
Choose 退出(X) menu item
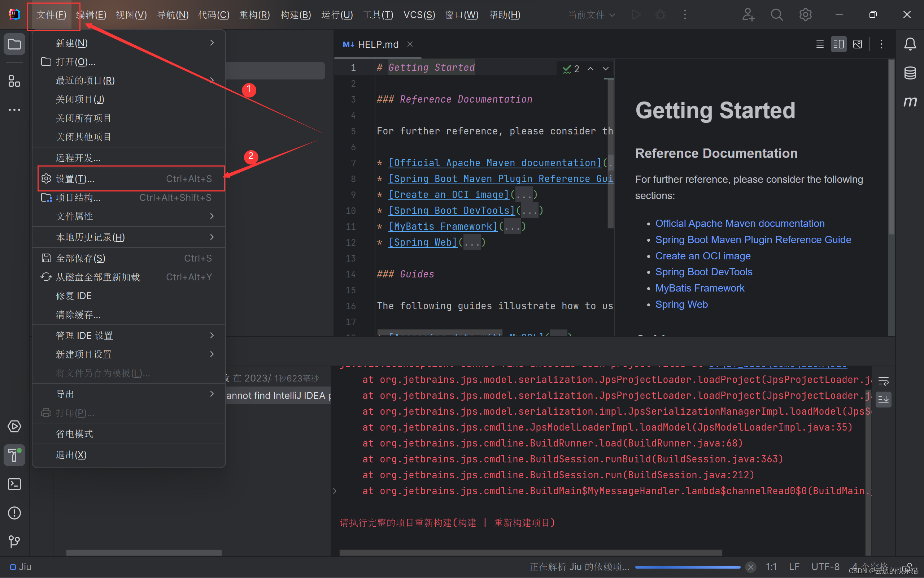[129, 455]
